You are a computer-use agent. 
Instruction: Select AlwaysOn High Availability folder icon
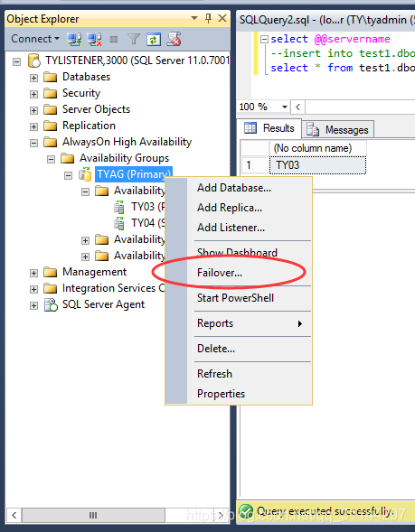(x=51, y=142)
